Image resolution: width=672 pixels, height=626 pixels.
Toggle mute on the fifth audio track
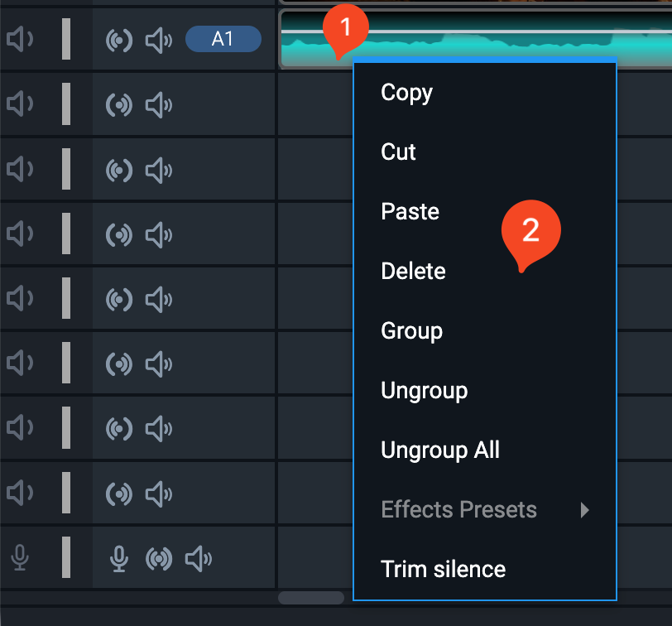pos(20,298)
